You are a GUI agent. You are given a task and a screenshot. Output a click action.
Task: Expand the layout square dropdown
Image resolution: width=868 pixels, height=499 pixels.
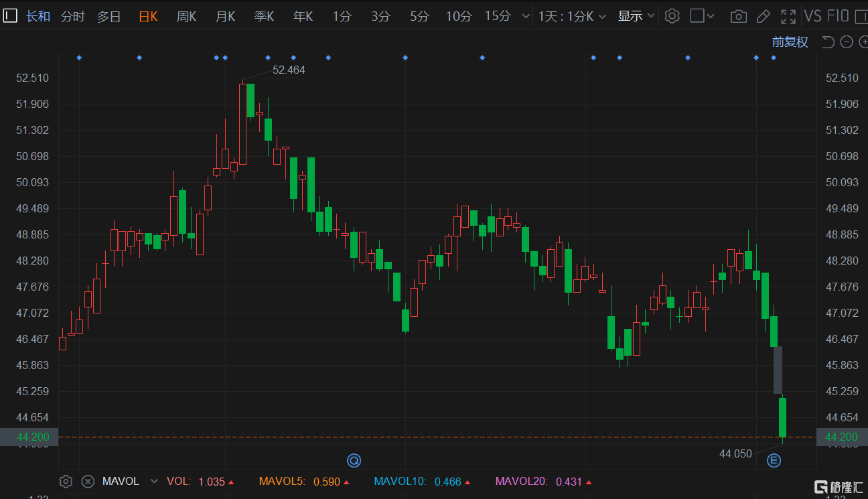[x=702, y=16]
